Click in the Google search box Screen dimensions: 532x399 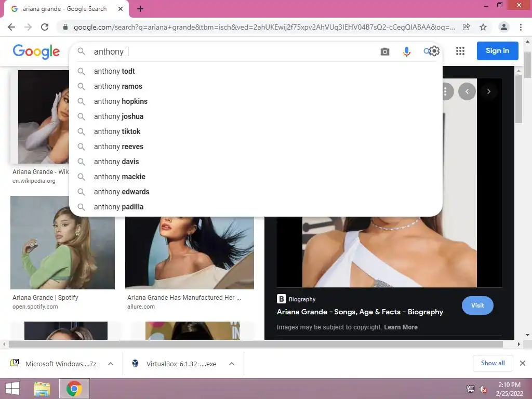(x=234, y=51)
